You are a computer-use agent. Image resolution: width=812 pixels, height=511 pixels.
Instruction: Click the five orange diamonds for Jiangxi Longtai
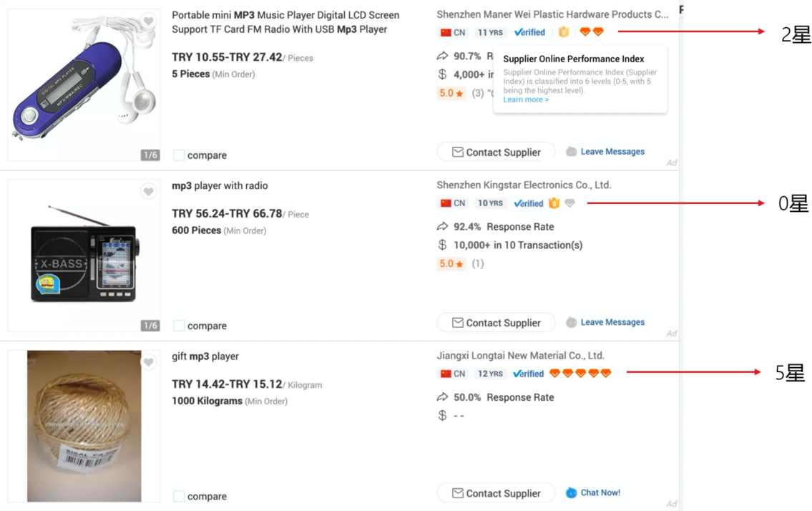pyautogui.click(x=580, y=374)
